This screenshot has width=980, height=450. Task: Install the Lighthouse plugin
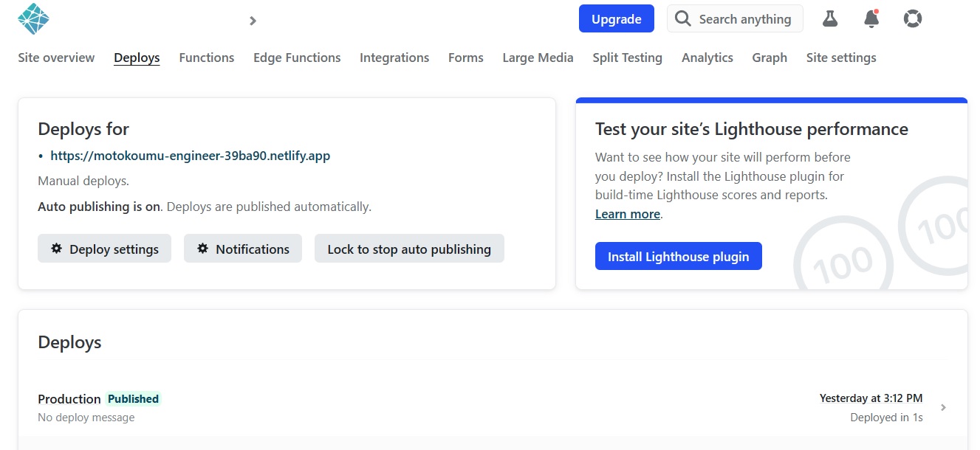click(x=678, y=257)
